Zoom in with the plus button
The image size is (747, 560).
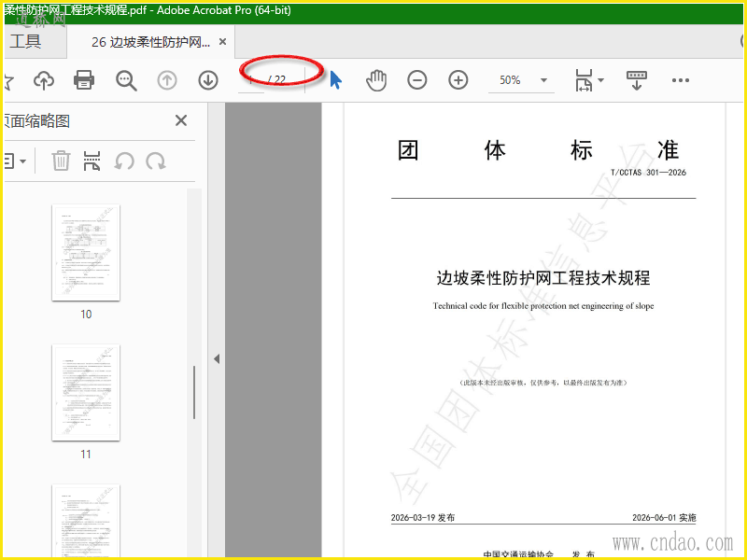pos(458,80)
